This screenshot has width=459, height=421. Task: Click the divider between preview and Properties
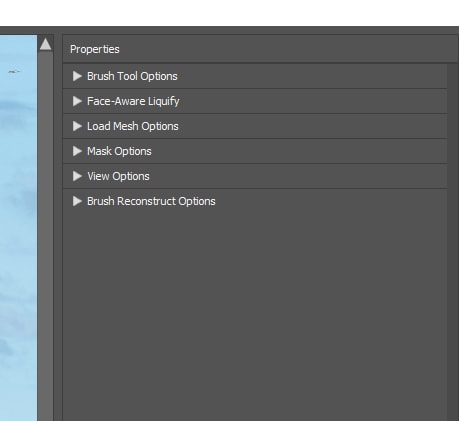pos(58,227)
